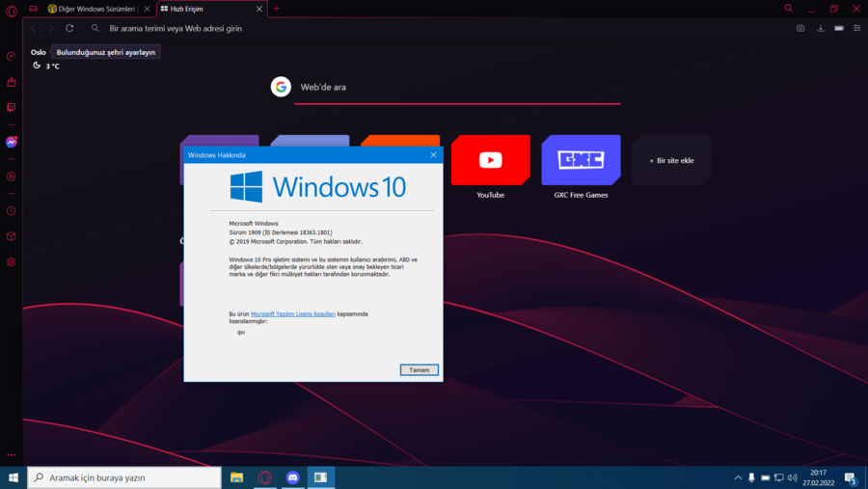Click the tab search magnifier icon

tap(788, 9)
